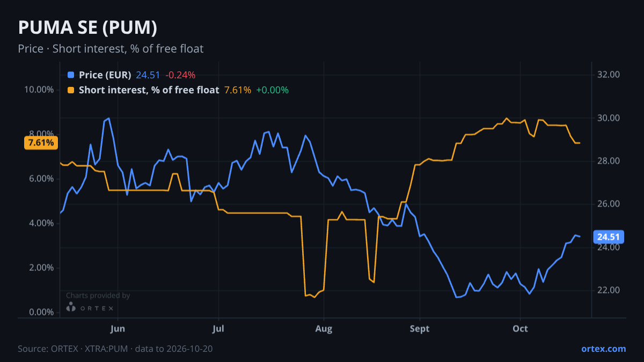644x362 pixels.
Task: Click the 26.00 right axis label
Action: pyautogui.click(x=609, y=204)
